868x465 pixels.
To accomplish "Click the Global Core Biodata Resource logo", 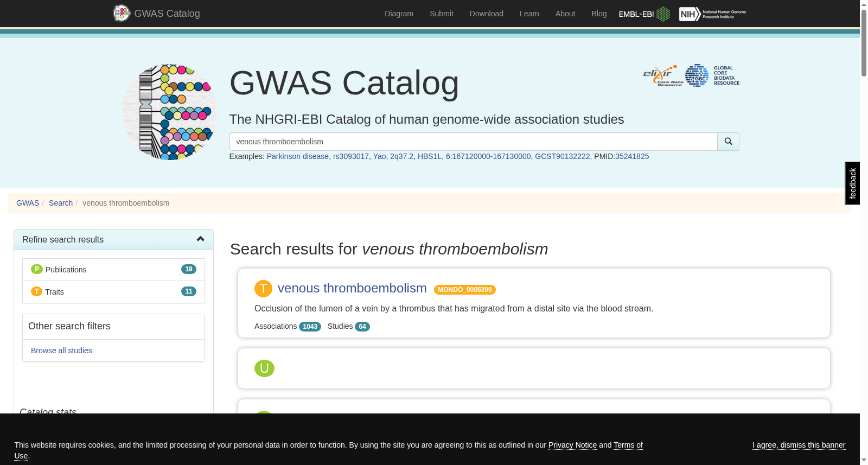I will 712,75.
